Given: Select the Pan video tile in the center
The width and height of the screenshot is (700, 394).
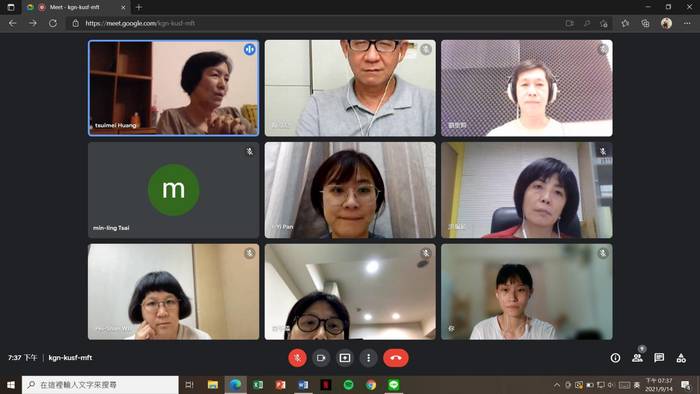Looking at the screenshot, I should (350, 190).
